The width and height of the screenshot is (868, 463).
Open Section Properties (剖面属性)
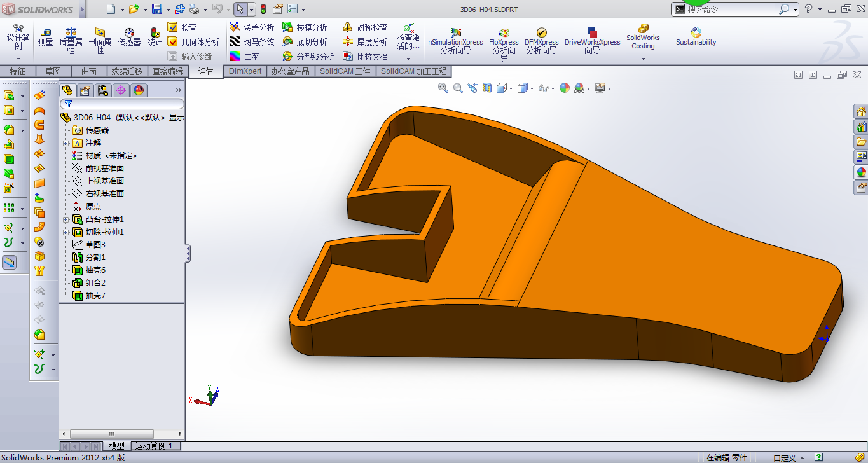[x=100, y=41]
